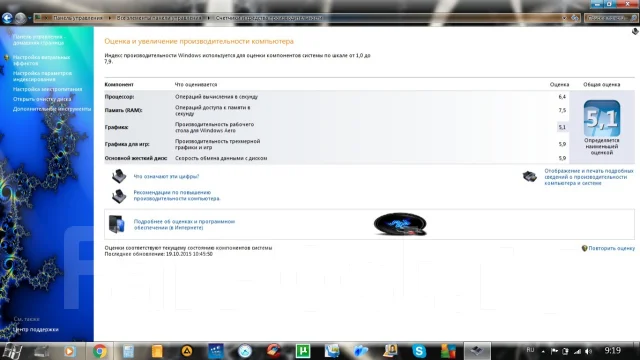Image resolution: width=640 pixels, height=360 pixels.
Task: Open Windows Media Player from taskbar
Action: [69, 351]
